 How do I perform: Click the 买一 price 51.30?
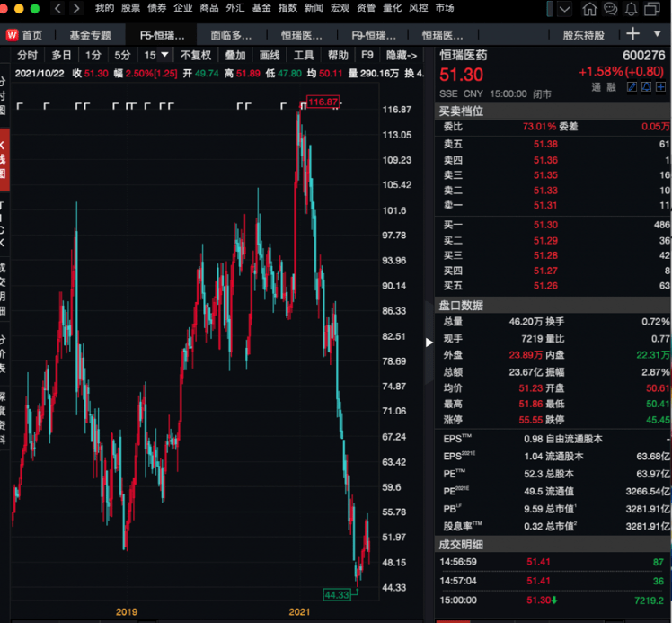point(545,225)
